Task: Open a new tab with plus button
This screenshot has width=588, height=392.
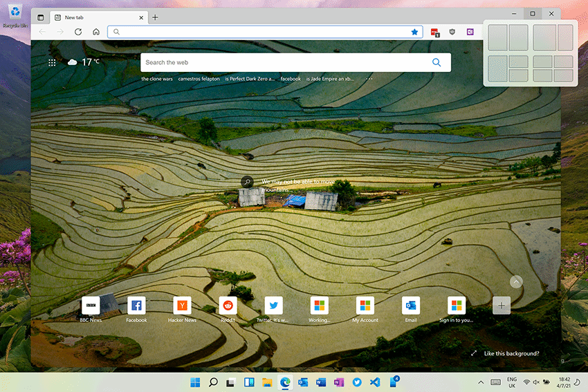Action: pos(155,17)
